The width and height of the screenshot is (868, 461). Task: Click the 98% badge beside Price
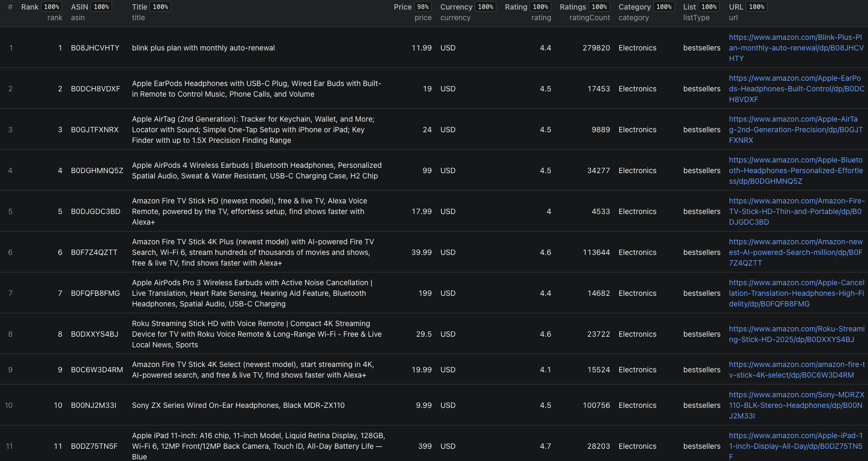423,7
